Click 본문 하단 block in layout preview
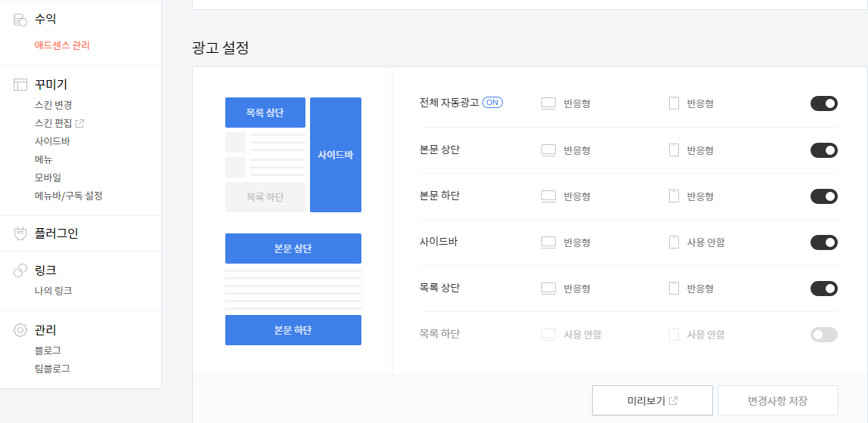Image resolution: width=868 pixels, height=423 pixels. pyautogui.click(x=293, y=330)
